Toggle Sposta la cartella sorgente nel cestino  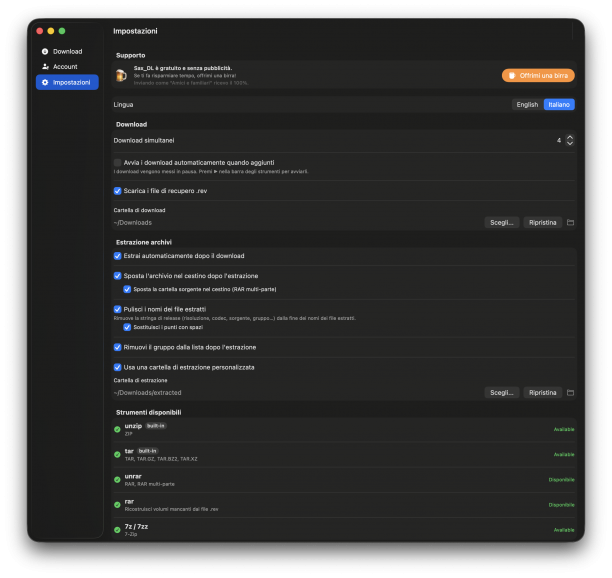click(x=127, y=289)
